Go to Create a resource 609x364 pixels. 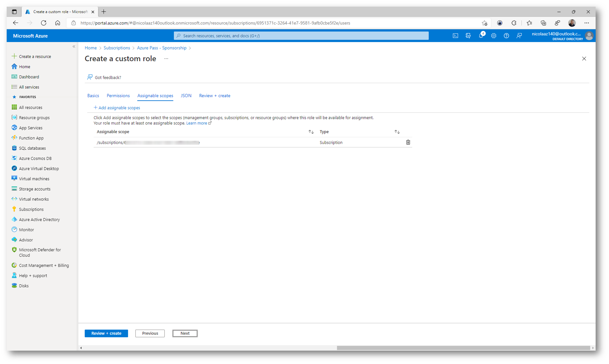(31, 56)
